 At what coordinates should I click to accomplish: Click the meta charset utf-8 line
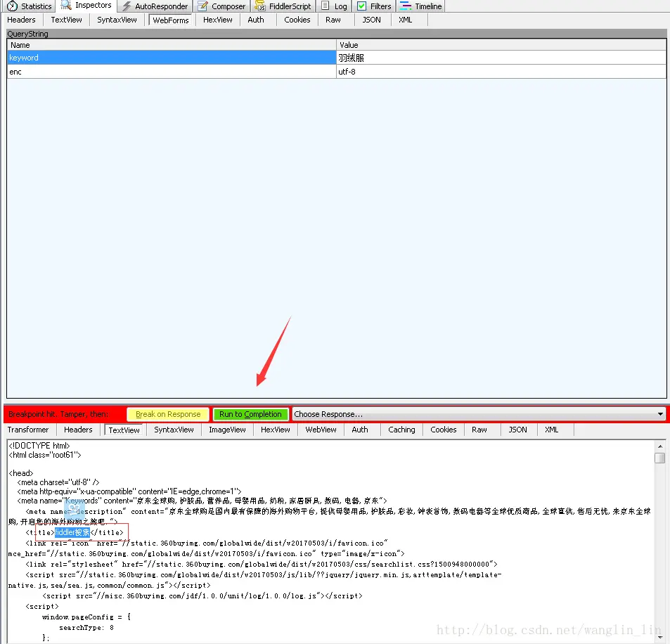click(58, 482)
